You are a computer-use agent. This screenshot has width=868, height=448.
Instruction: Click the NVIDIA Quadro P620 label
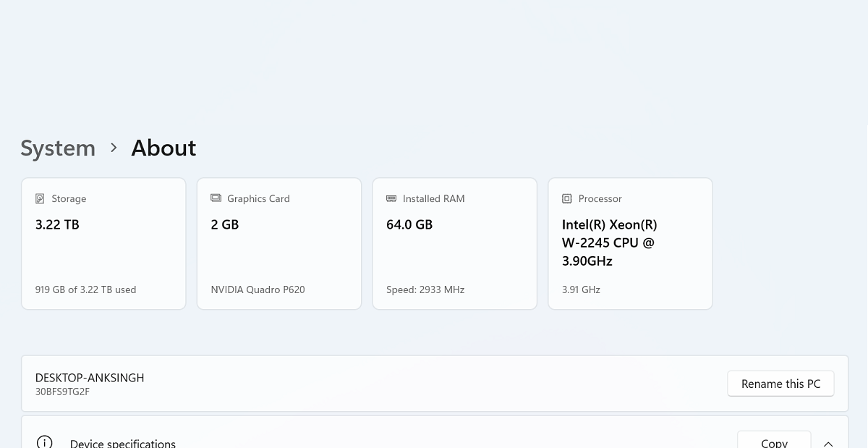click(258, 289)
